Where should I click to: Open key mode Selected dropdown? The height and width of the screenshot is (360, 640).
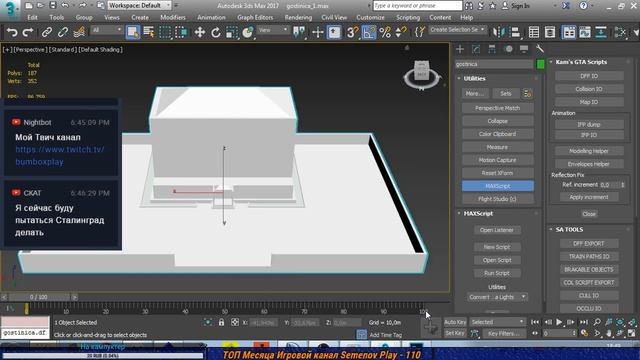(497, 322)
